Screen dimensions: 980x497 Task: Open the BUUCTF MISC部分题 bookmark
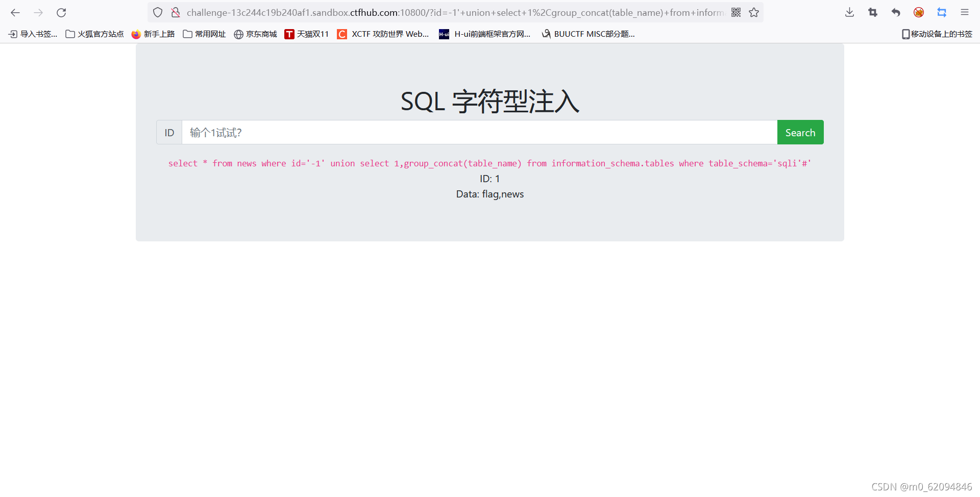click(x=588, y=34)
